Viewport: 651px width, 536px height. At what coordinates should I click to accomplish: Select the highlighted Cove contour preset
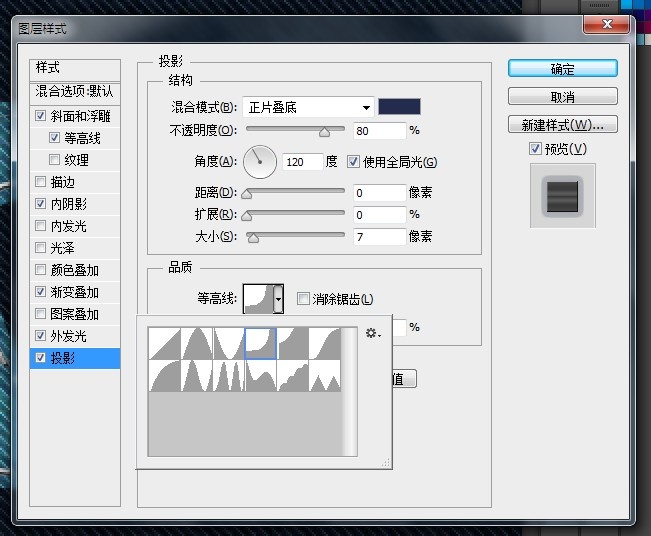point(261,343)
